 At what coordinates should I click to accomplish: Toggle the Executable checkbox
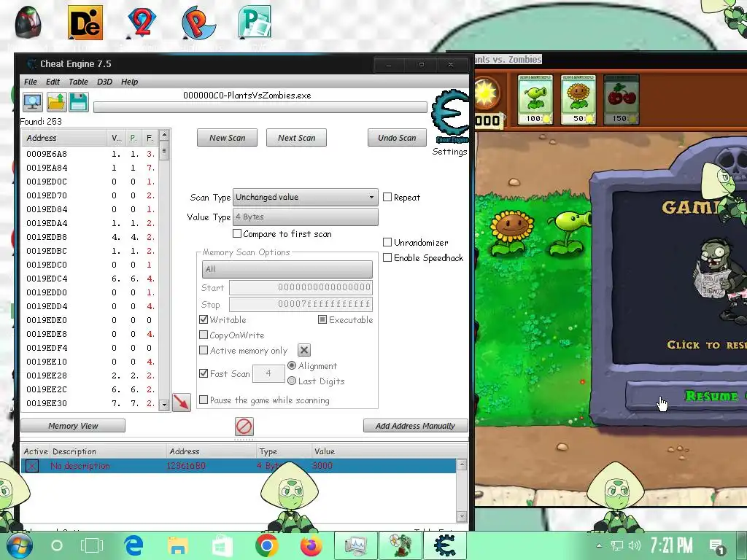(x=322, y=319)
